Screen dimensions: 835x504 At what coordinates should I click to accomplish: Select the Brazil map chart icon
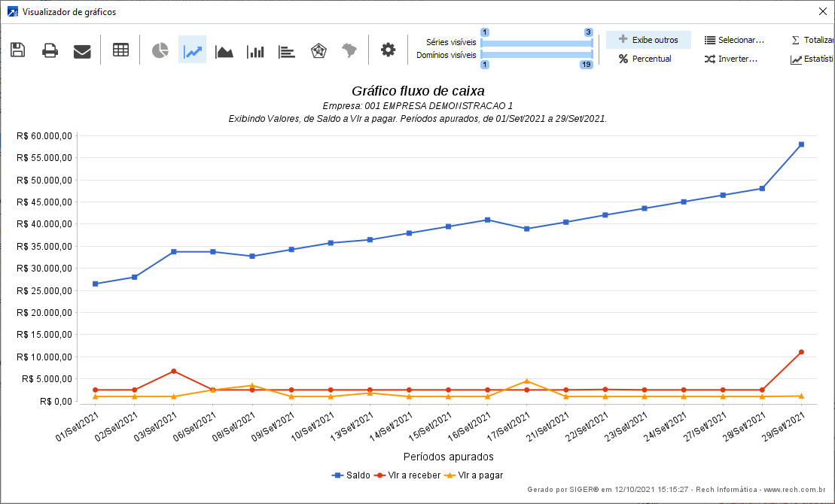[x=349, y=50]
